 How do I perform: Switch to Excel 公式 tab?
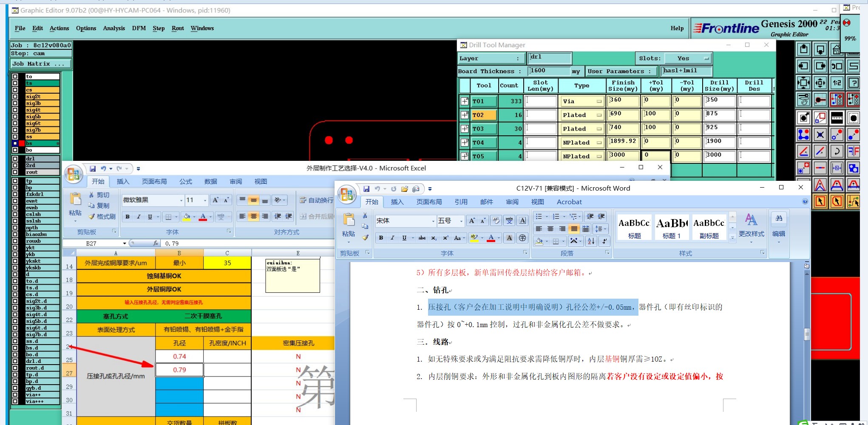click(185, 181)
